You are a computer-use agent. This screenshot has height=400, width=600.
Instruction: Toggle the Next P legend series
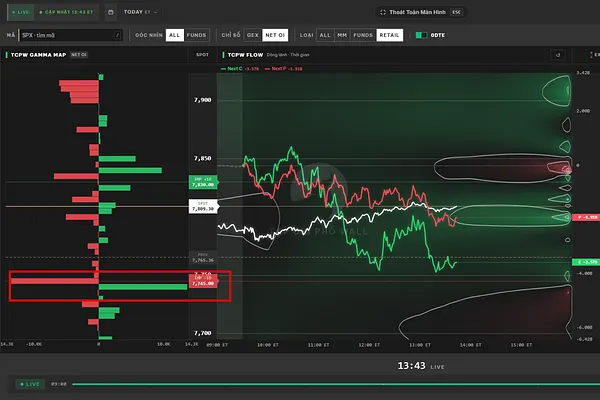pyautogui.click(x=284, y=69)
